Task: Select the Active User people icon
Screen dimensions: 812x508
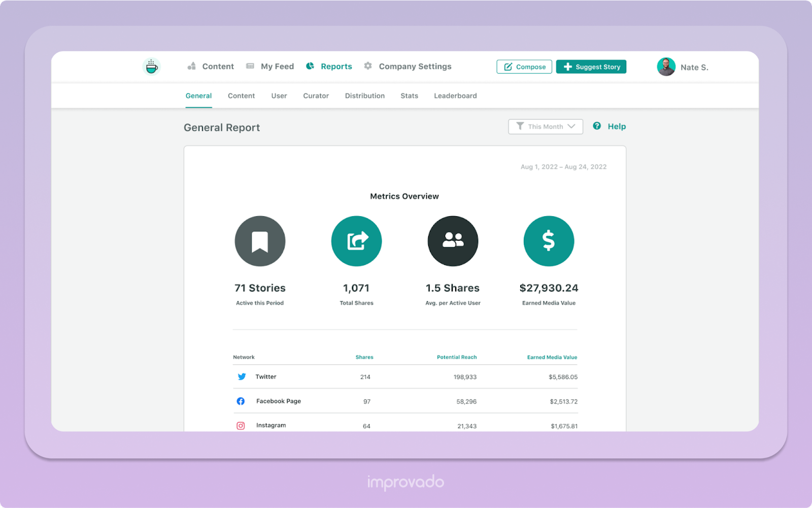Action: click(452, 241)
